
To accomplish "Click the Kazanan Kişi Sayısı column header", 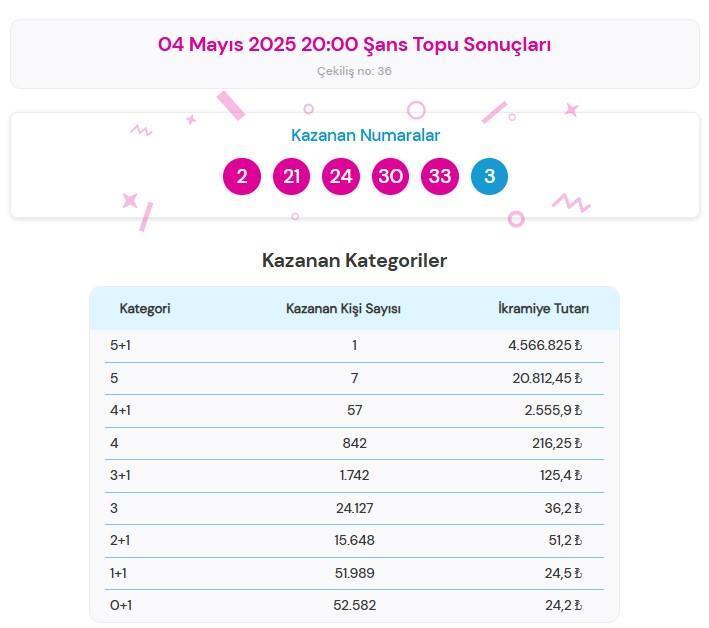I will (x=343, y=308).
